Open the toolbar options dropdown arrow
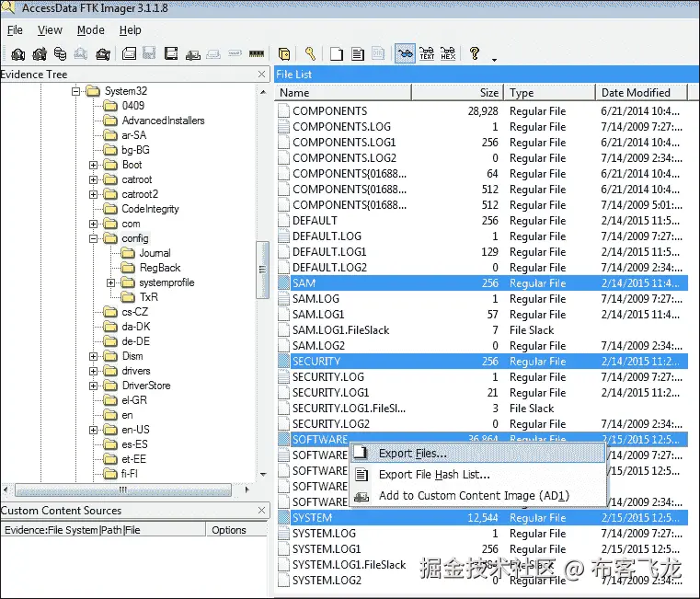 [494, 60]
